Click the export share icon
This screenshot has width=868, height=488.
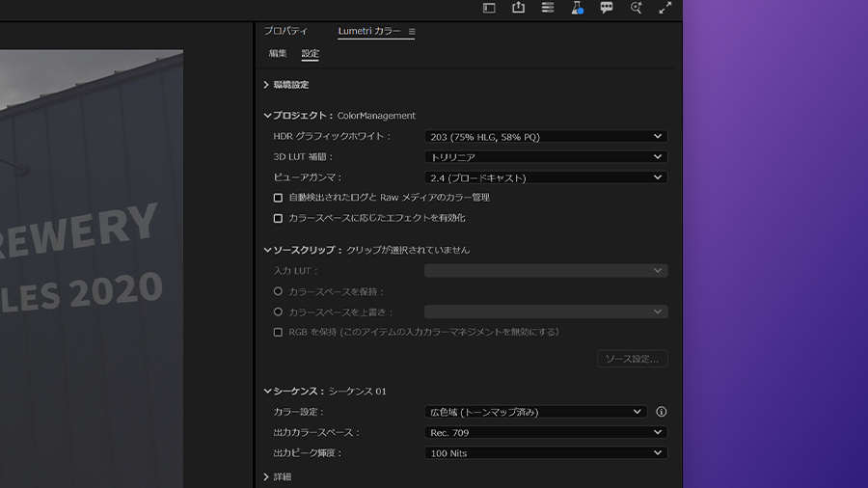518,7
